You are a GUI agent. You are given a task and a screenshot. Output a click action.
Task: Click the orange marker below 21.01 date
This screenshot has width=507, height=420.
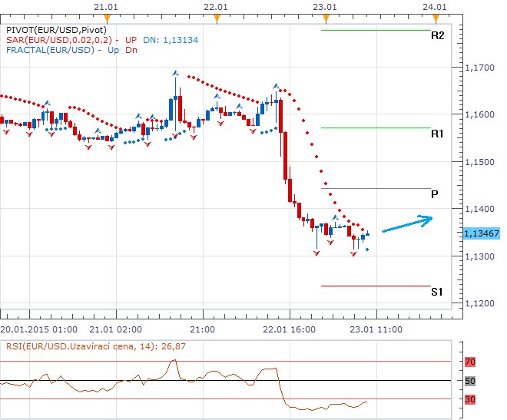(109, 17)
